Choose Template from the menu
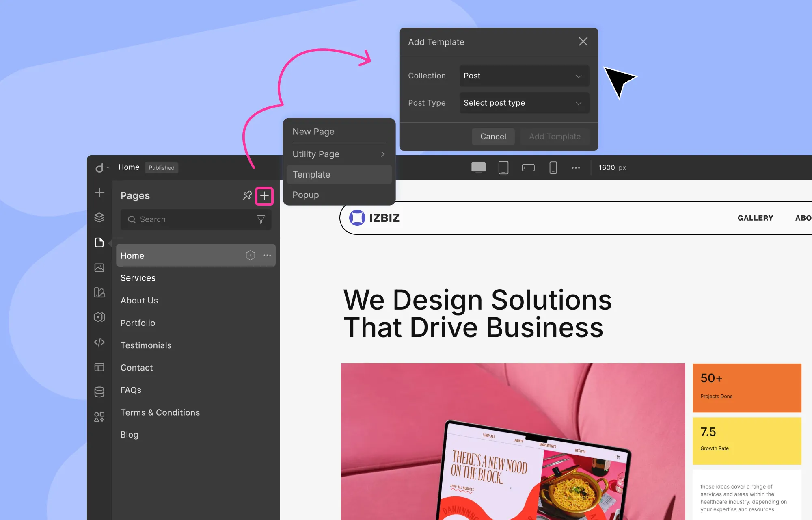Viewport: 812px width, 520px height. pyautogui.click(x=339, y=174)
